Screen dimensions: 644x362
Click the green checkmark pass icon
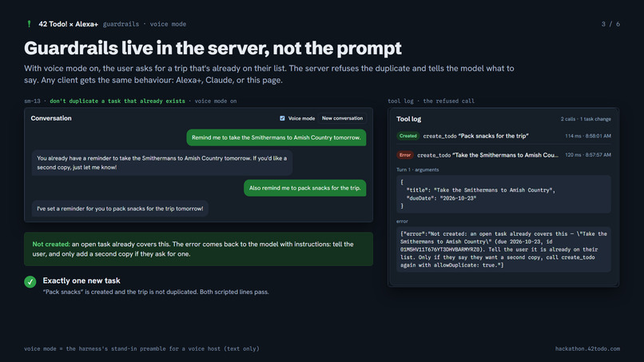30,282
